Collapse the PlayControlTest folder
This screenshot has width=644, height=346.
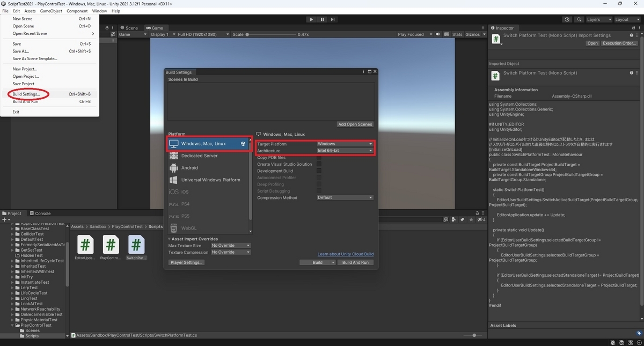coord(12,325)
